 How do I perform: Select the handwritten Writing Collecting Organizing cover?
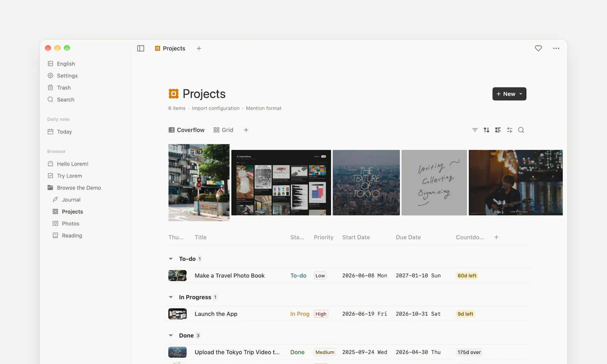click(x=434, y=183)
